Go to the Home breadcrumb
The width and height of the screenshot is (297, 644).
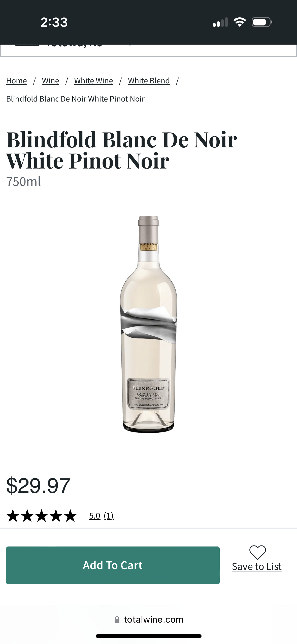click(x=16, y=81)
